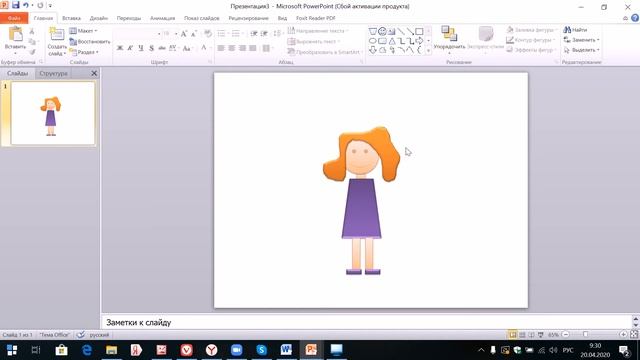Open Word from the Windows taskbar
Screen dimensions: 640x360
point(286,350)
